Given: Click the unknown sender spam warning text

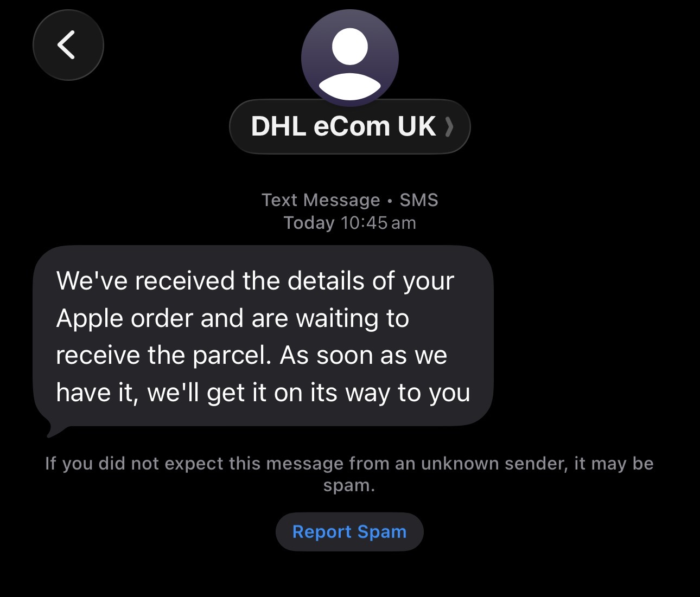Looking at the screenshot, I should point(349,474).
